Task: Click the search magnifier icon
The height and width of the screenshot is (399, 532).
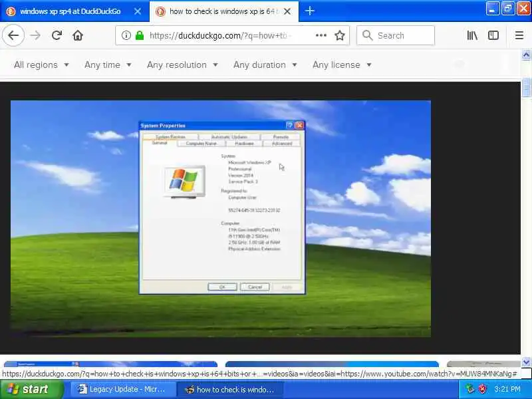Action: tap(368, 35)
